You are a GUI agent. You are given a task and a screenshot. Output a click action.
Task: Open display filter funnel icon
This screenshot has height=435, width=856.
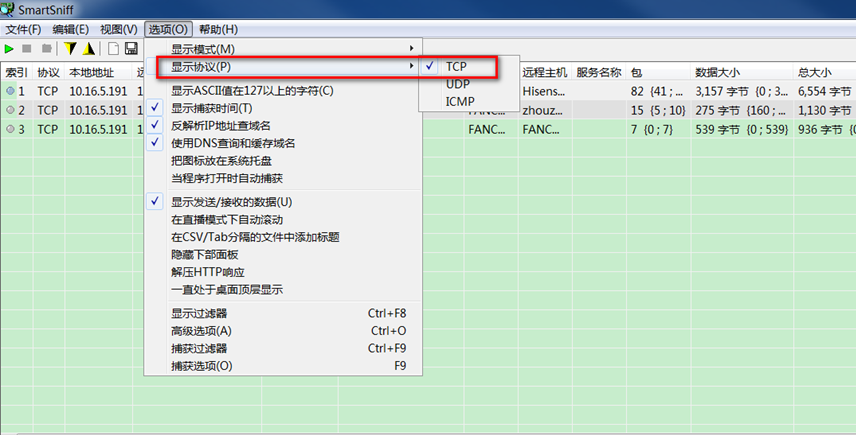(70, 49)
